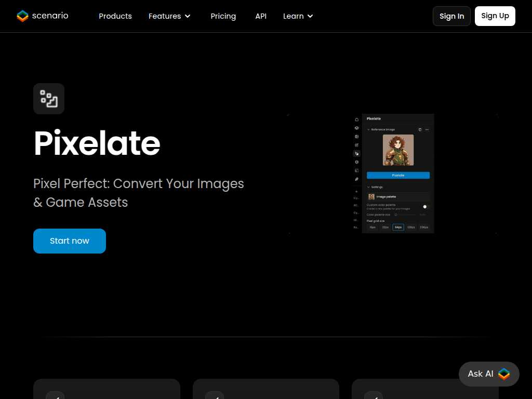Click the layers icon in the preview sidebar
This screenshot has width=532, height=399.
click(x=356, y=128)
